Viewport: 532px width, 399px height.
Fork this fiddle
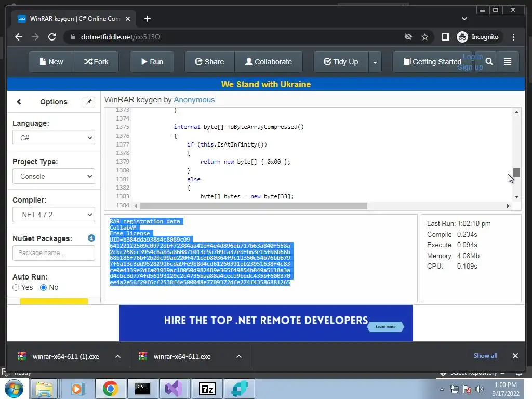pyautogui.click(x=96, y=62)
